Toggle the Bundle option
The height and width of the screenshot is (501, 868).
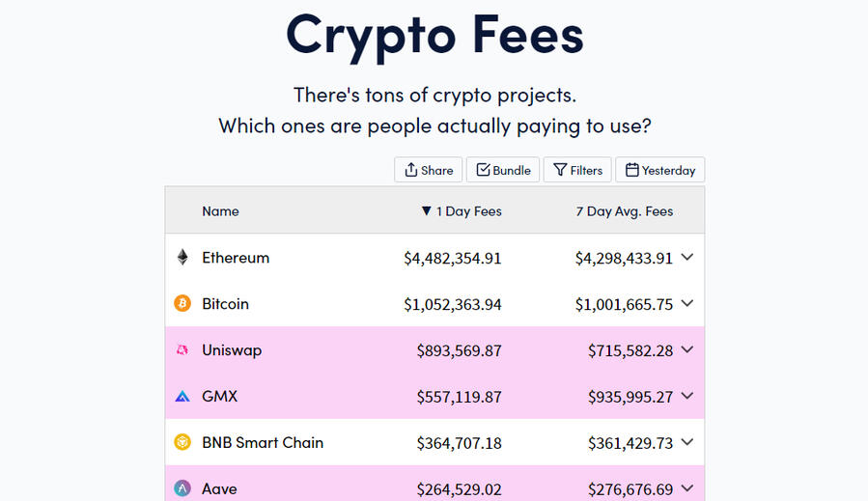(503, 170)
